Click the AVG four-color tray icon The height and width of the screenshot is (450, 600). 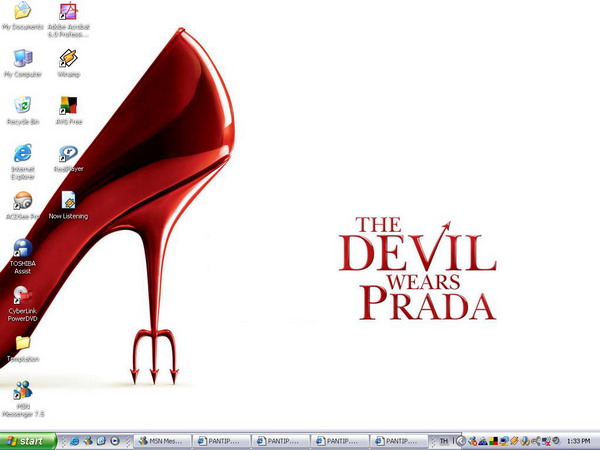point(493,441)
